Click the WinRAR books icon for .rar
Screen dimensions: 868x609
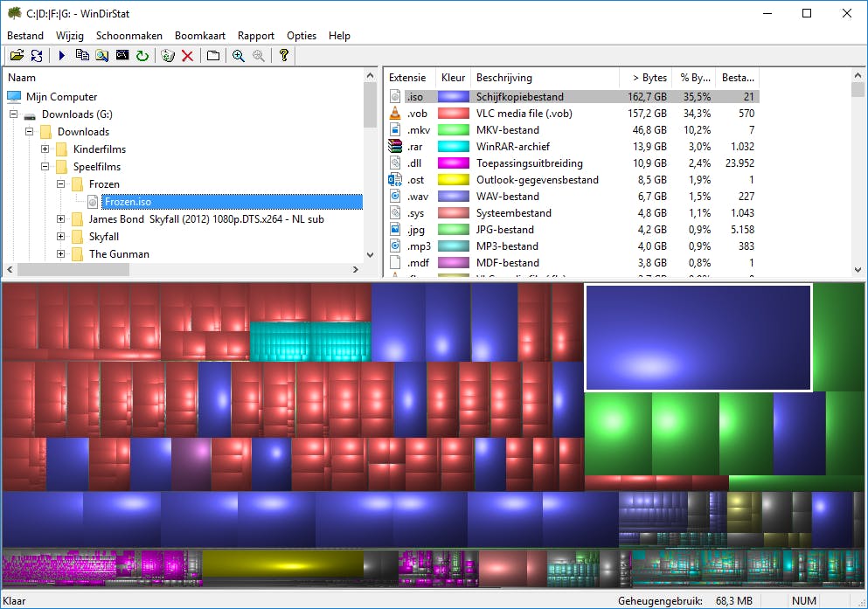[395, 146]
